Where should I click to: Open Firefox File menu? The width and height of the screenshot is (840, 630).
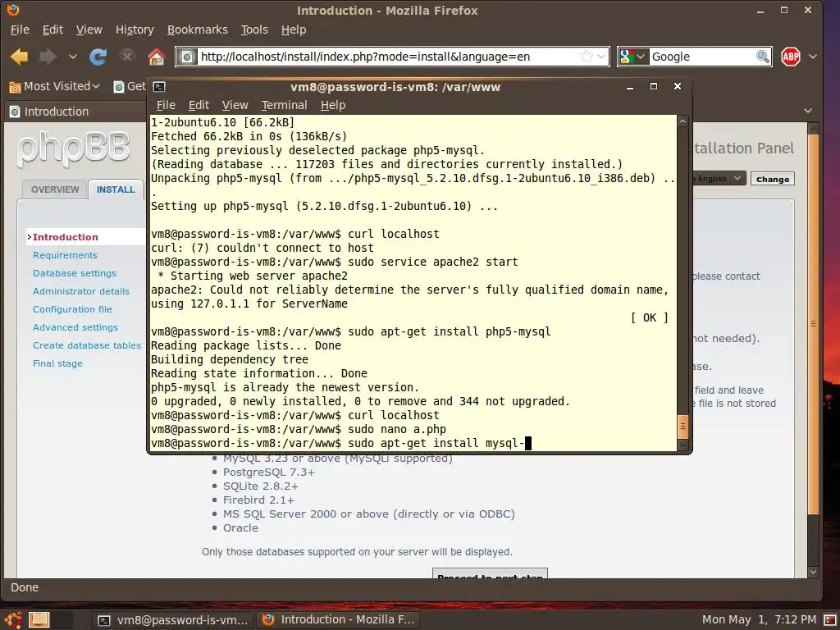click(x=20, y=30)
